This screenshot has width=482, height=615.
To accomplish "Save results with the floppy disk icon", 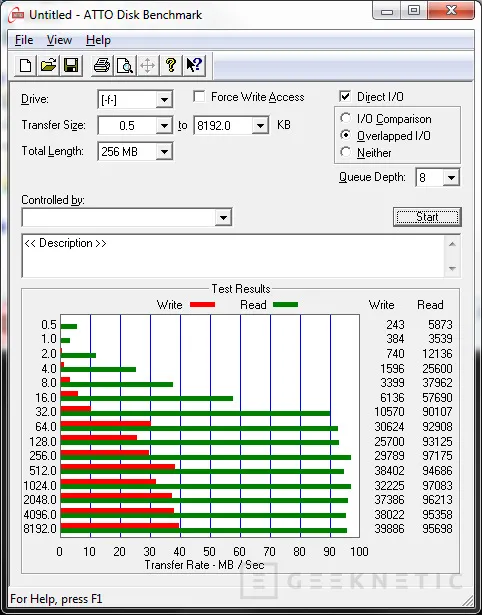I will click(x=71, y=65).
